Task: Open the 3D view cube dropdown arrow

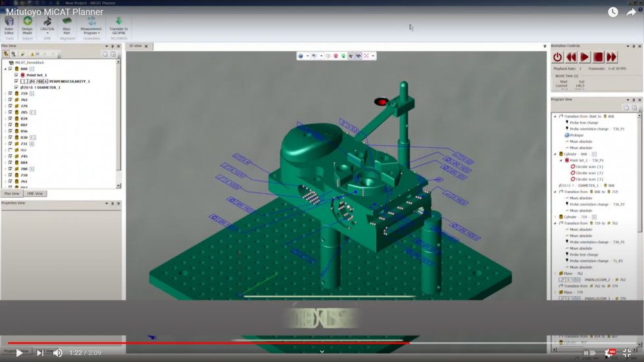Action: [x=307, y=56]
